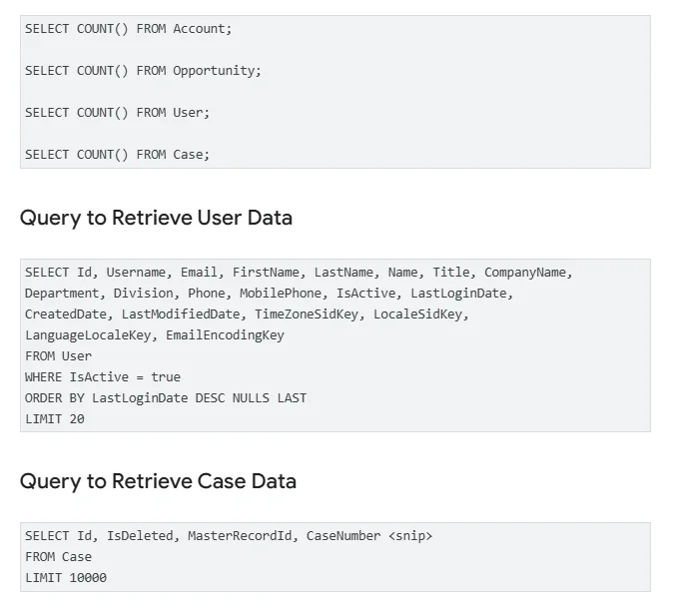Image resolution: width=677 pixels, height=616 pixels.
Task: Click the 'LIMIT 10000' line
Action: click(x=65, y=578)
